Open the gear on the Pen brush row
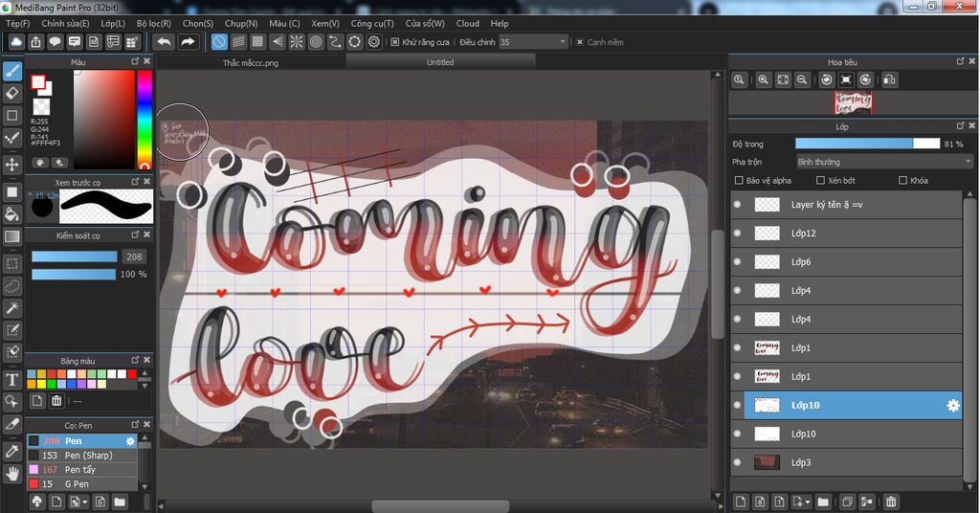Image resolution: width=980 pixels, height=513 pixels. pyautogui.click(x=130, y=441)
